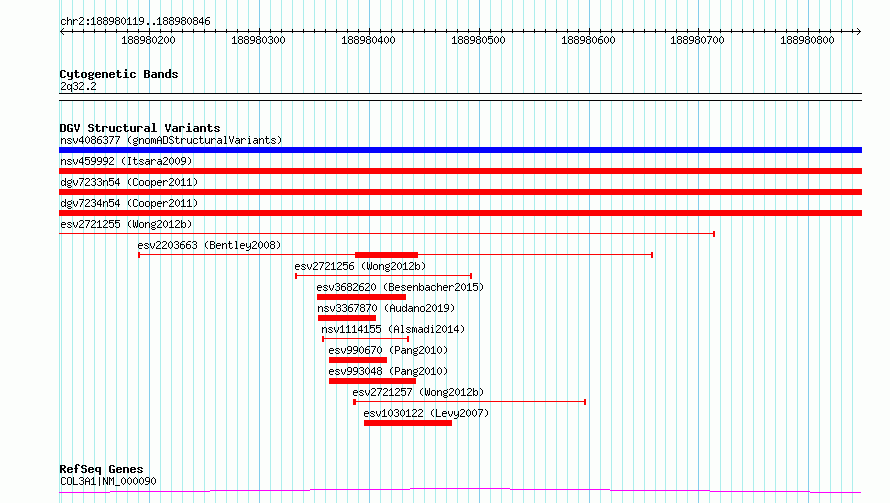
Task: Select esv2721257 (Wong2012b) variant label
Action: pyautogui.click(x=418, y=392)
